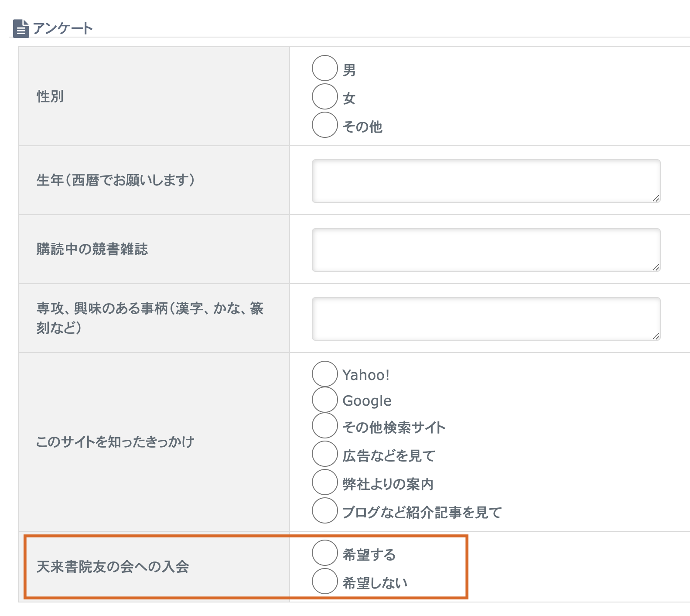Viewport: 690px width, 616px height.
Task: Click resize grip on 専攻 text area
Action: (x=656, y=336)
